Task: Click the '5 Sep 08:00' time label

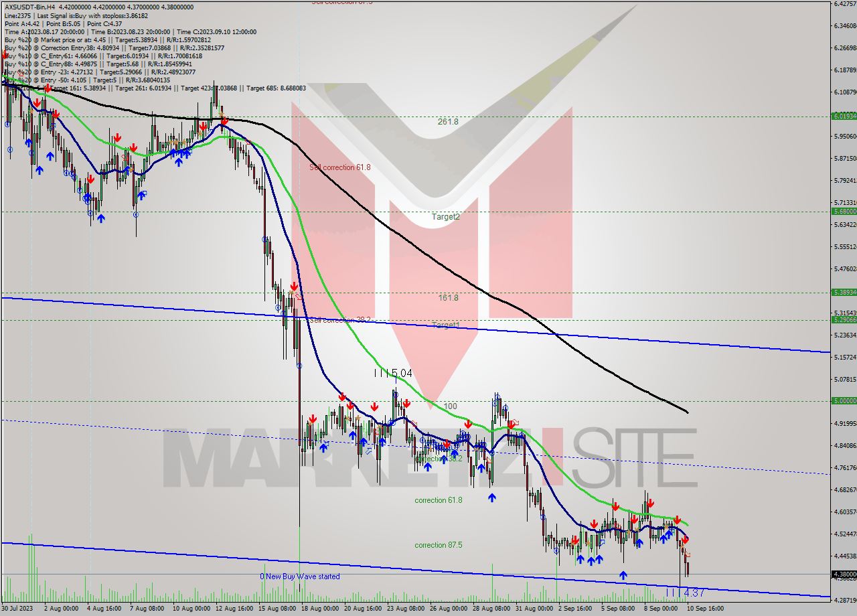Action: click(618, 609)
